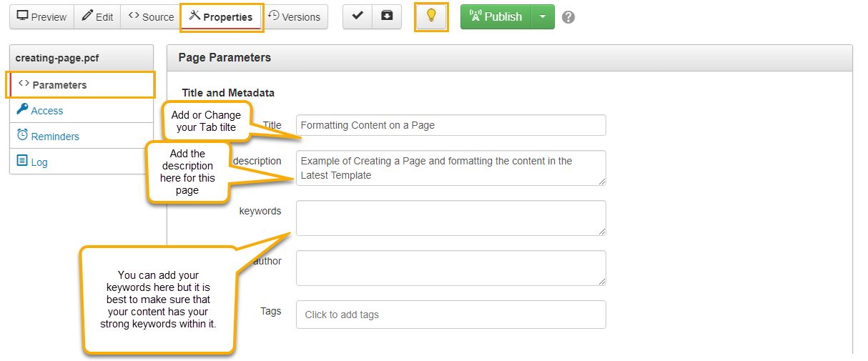Click into the keywords text area
The width and height of the screenshot is (868, 361).
point(450,218)
